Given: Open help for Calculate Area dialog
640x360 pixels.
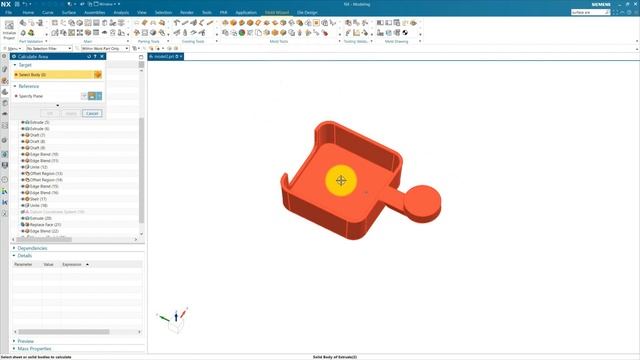Looking at the screenshot, I should [96, 56].
